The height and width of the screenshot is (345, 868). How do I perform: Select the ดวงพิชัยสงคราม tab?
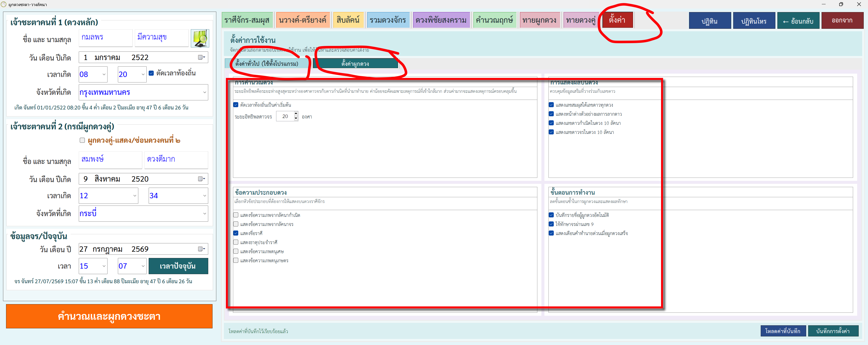tap(441, 20)
